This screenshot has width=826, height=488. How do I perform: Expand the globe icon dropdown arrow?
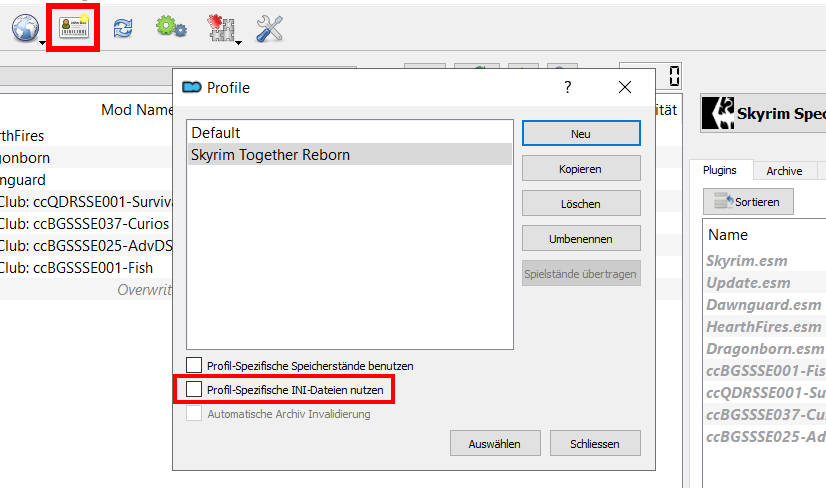[42, 43]
